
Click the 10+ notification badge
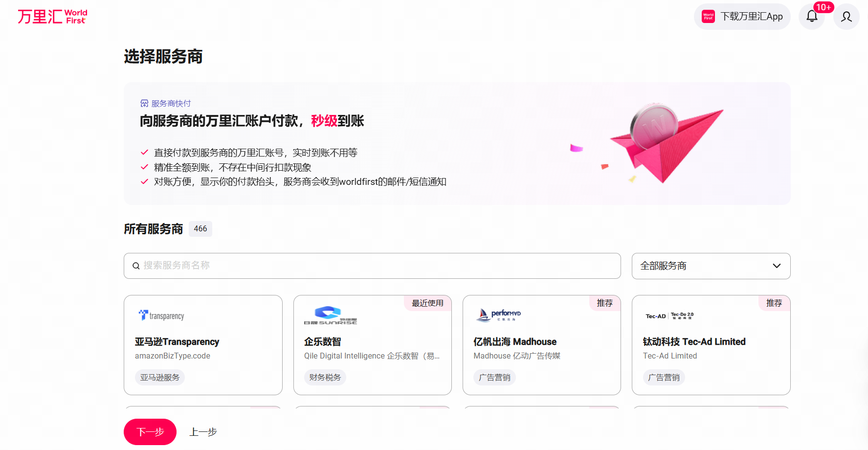(823, 7)
